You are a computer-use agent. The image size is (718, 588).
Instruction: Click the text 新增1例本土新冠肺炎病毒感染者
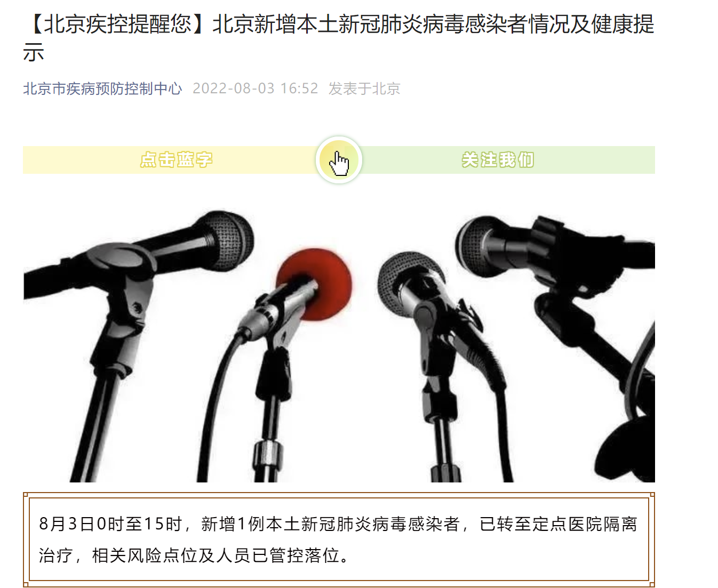click(330, 524)
